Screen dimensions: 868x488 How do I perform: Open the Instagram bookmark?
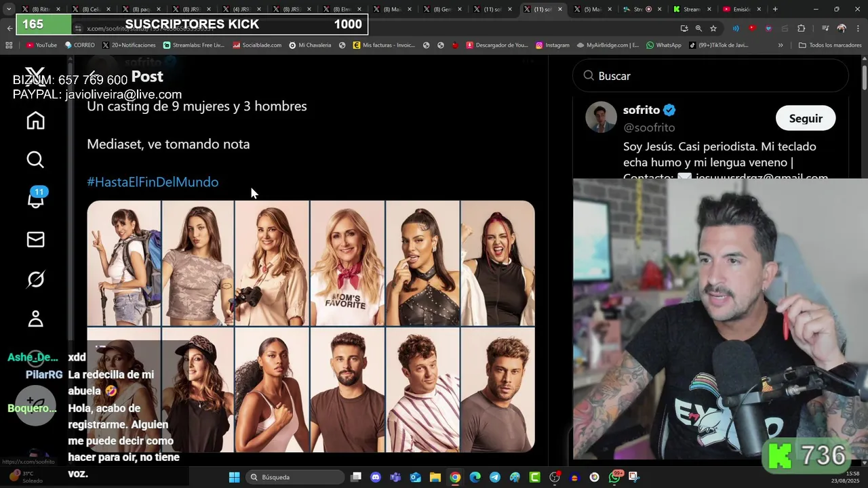pyautogui.click(x=553, y=45)
